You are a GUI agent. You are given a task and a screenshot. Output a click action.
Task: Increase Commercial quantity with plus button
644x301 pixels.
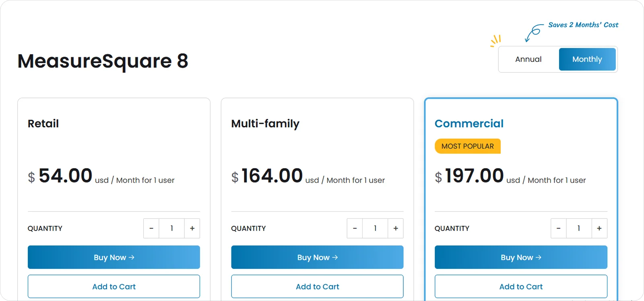click(x=599, y=228)
